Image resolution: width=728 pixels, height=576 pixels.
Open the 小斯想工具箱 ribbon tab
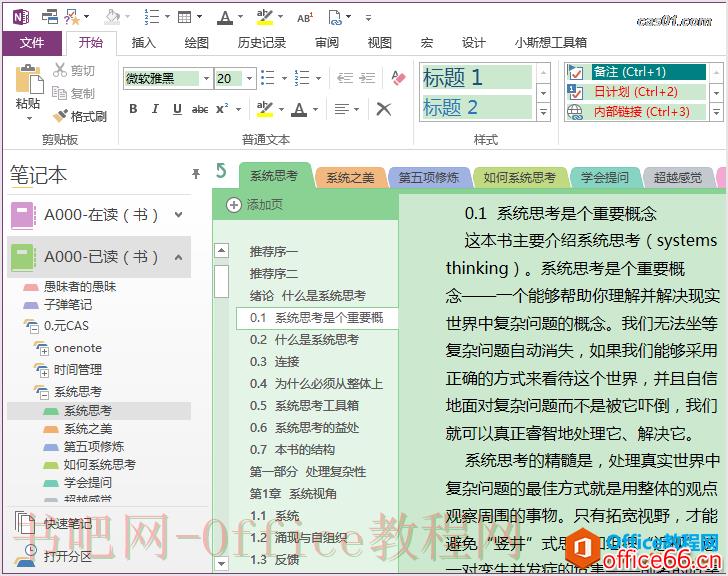551,43
